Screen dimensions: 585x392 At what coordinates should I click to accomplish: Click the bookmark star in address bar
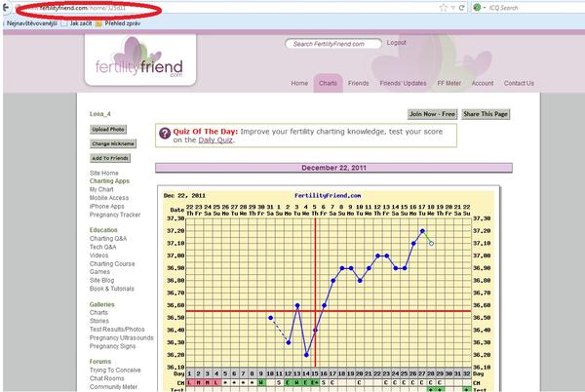click(x=446, y=7)
